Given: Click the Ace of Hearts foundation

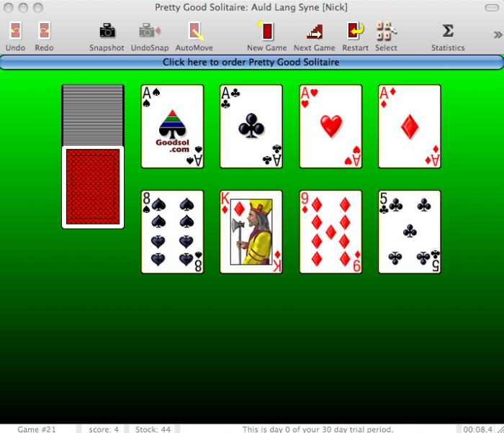Looking at the screenshot, I should [x=330, y=127].
